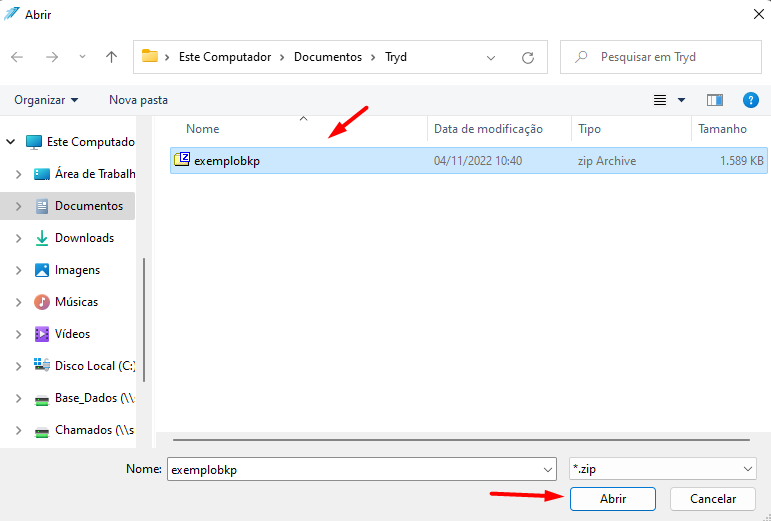The width and height of the screenshot is (771, 521).
Task: Open the *.zip file type dropdown
Action: (662, 469)
